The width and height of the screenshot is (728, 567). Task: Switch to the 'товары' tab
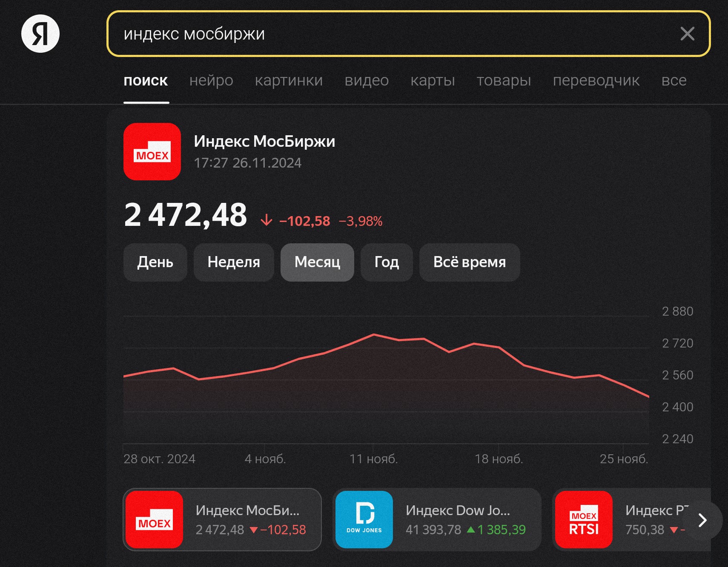504,80
